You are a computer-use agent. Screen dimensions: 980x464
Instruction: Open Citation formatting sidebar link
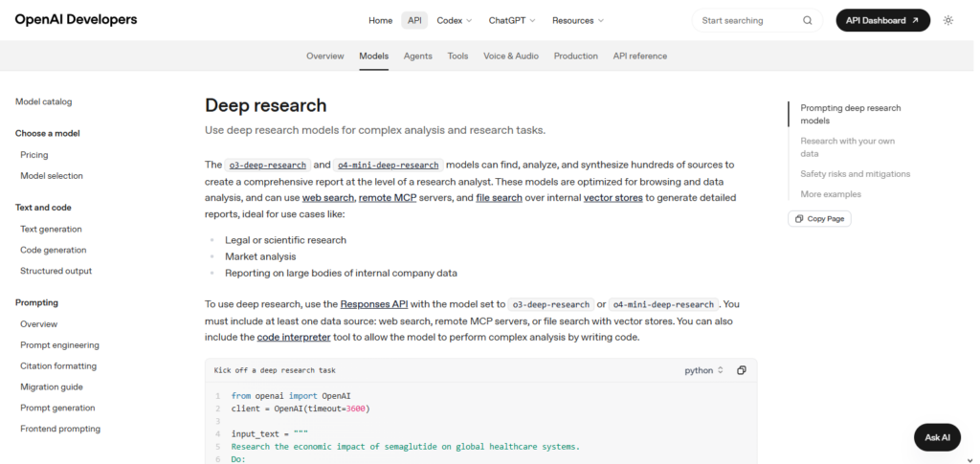coord(58,366)
